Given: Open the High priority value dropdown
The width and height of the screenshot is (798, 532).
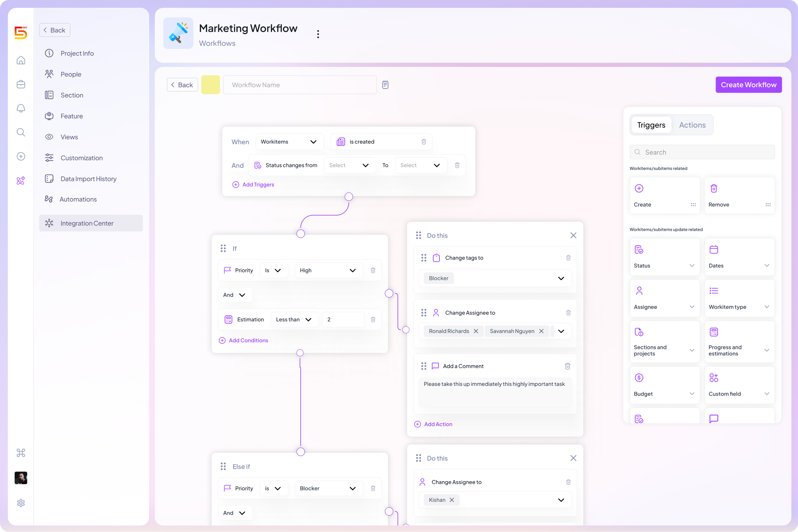Looking at the screenshot, I should click(328, 270).
